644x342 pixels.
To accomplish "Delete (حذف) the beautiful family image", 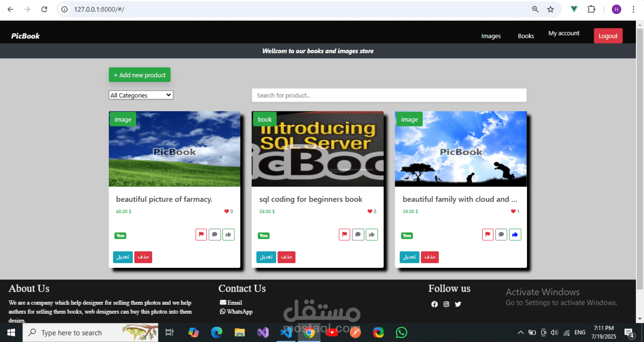I will (430, 257).
